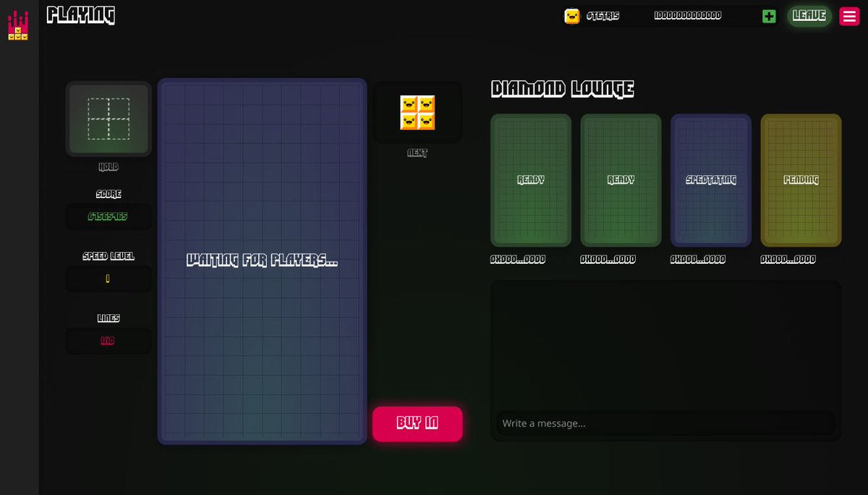Select the Pending player card
The width and height of the screenshot is (868, 495).
[x=801, y=180]
